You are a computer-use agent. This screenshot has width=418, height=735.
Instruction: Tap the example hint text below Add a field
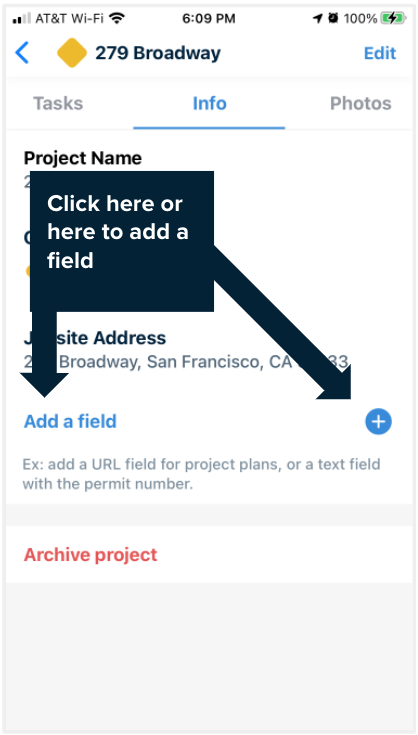pyautogui.click(x=202, y=474)
